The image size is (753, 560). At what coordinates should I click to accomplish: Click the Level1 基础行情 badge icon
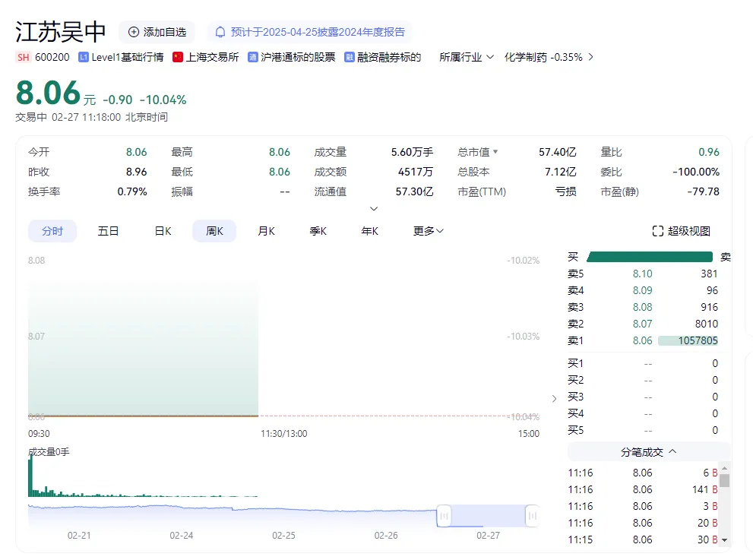(84, 57)
